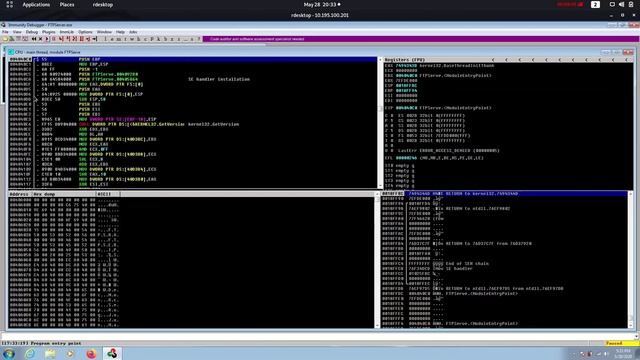This screenshot has height=360, width=640.
Task: Click the Run program play icon
Action: pos(47,39)
